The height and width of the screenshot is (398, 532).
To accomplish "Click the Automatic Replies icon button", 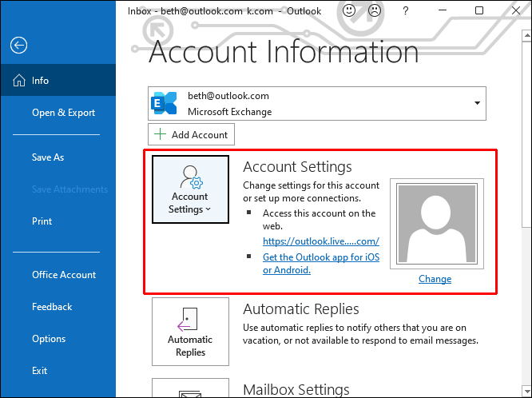I will 190,332.
